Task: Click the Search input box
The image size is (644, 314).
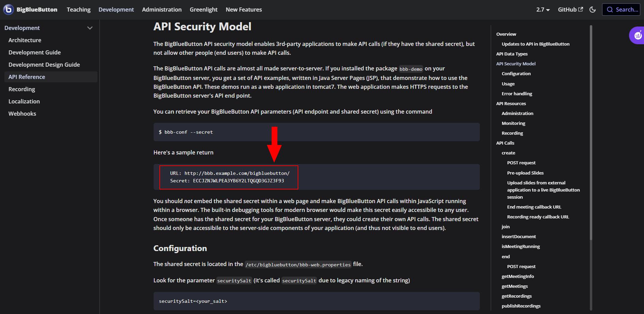Action: point(621,10)
